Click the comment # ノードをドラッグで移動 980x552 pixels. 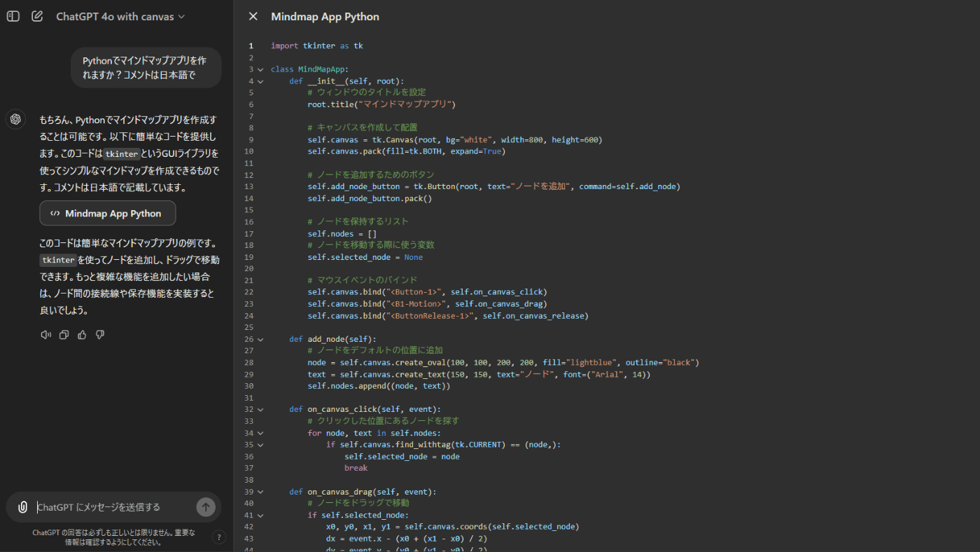tap(358, 503)
